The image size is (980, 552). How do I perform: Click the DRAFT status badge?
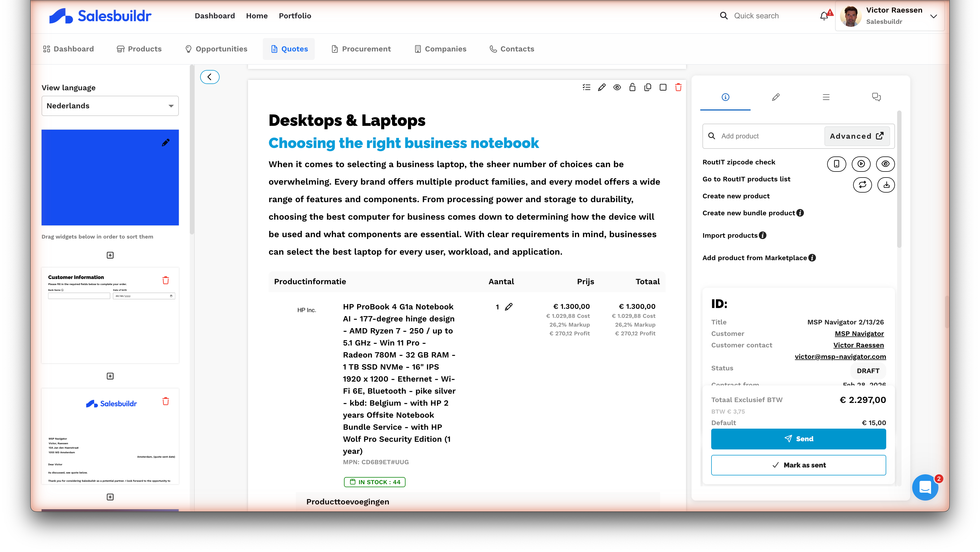coord(868,371)
